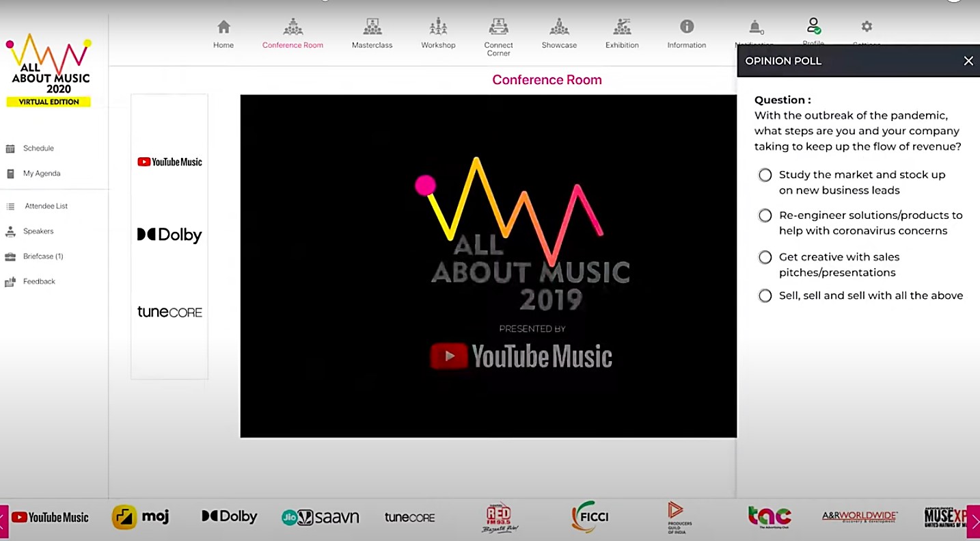View the Attendee List

coord(46,206)
